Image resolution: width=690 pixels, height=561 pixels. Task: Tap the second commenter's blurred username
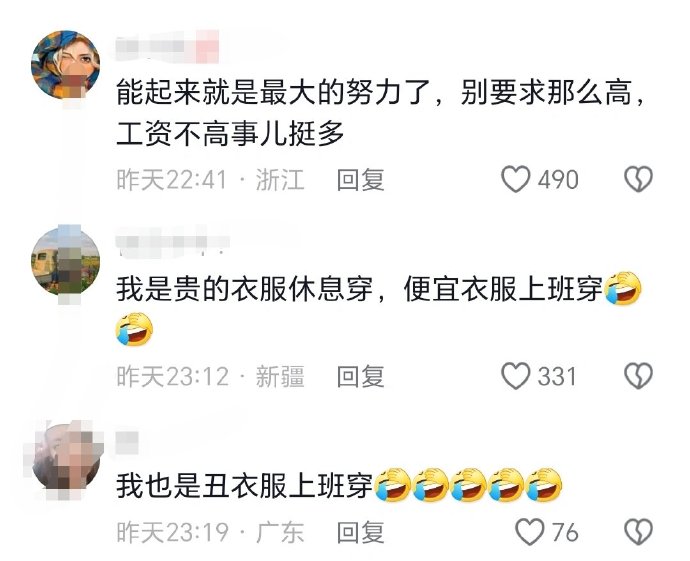pyautogui.click(x=172, y=242)
